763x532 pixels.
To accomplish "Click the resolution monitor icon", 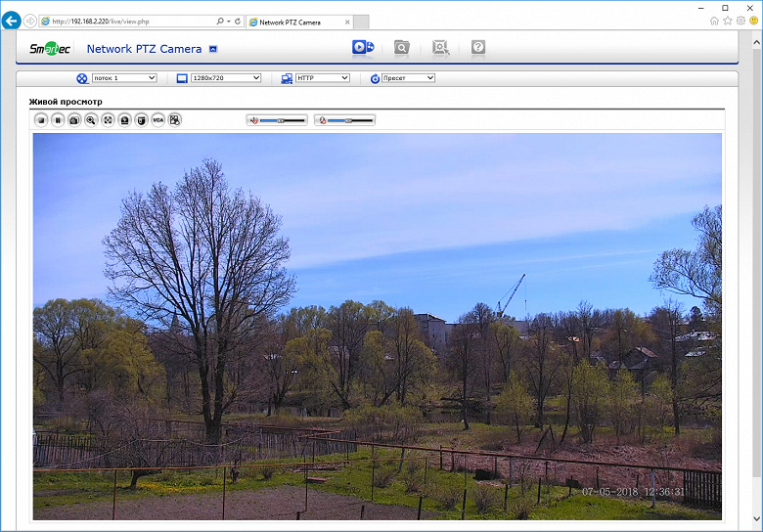I will (182, 78).
